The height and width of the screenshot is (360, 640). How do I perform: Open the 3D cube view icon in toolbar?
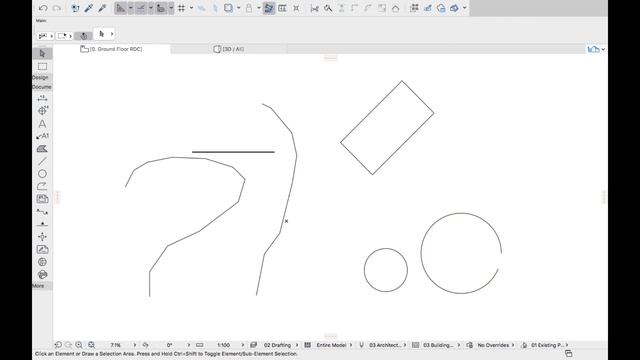pyautogui.click(x=454, y=8)
